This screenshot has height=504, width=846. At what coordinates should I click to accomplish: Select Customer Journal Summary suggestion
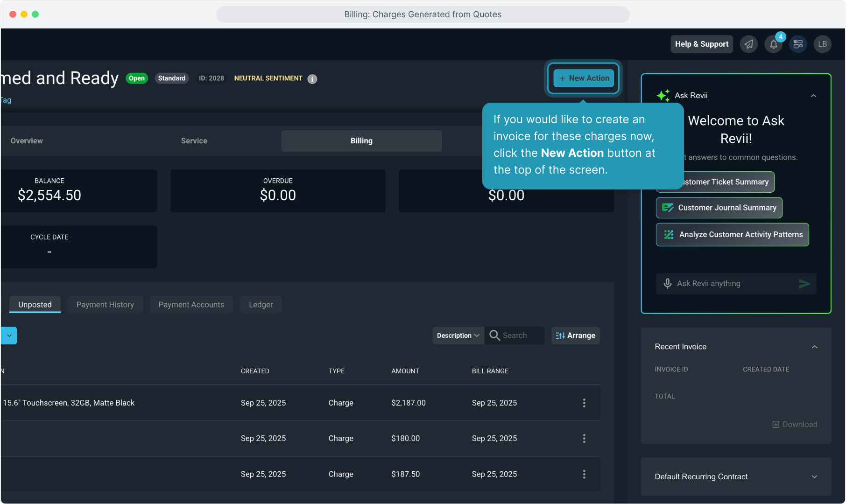(x=719, y=208)
